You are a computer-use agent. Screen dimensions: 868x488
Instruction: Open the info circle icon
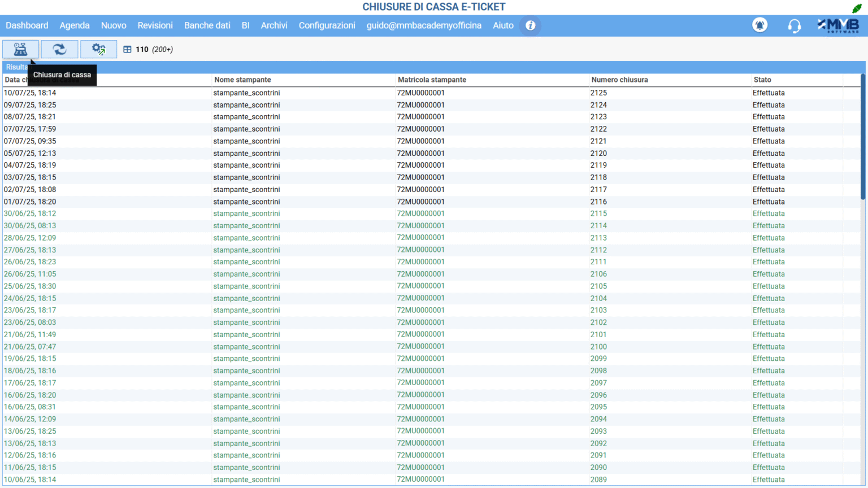click(530, 25)
